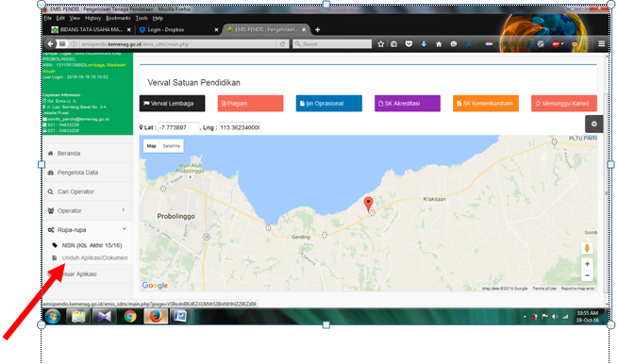Click the Ijin Oprasional button
618x364 pixels.
[x=329, y=103]
